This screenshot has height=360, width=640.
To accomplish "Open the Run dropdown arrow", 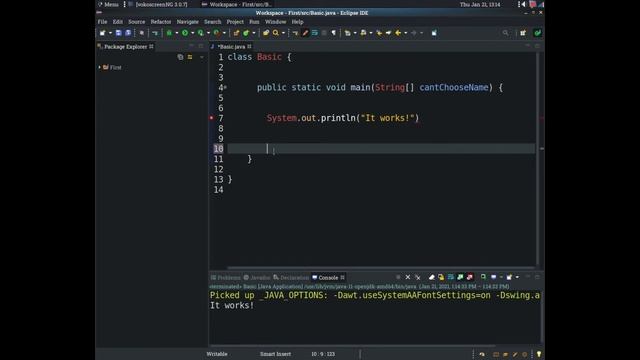I will tap(193, 33).
